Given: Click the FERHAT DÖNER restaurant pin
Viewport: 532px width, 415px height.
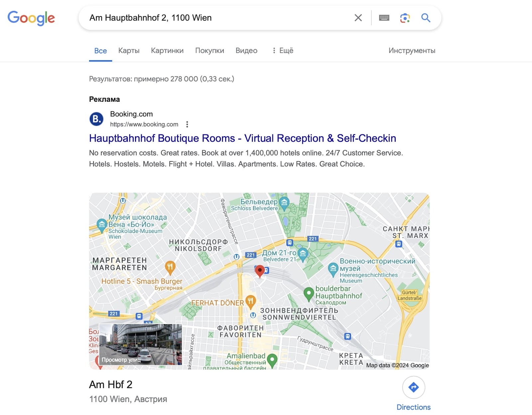Looking at the screenshot, I should [251, 302].
